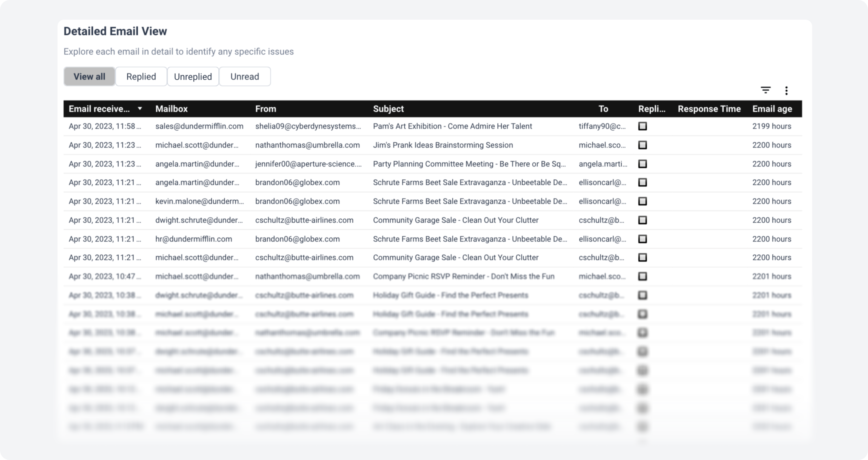The width and height of the screenshot is (868, 460).
Task: Click the shelia09@cyberdynesystems sender cell
Action: click(308, 126)
